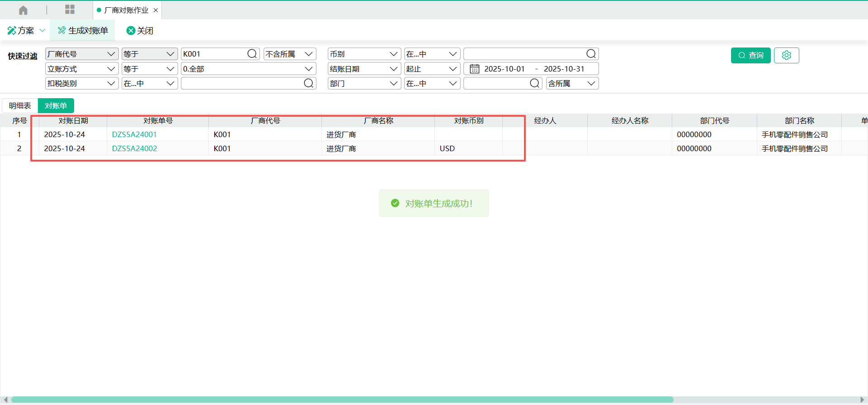Close the 厂商对账作业 tab

(x=156, y=10)
